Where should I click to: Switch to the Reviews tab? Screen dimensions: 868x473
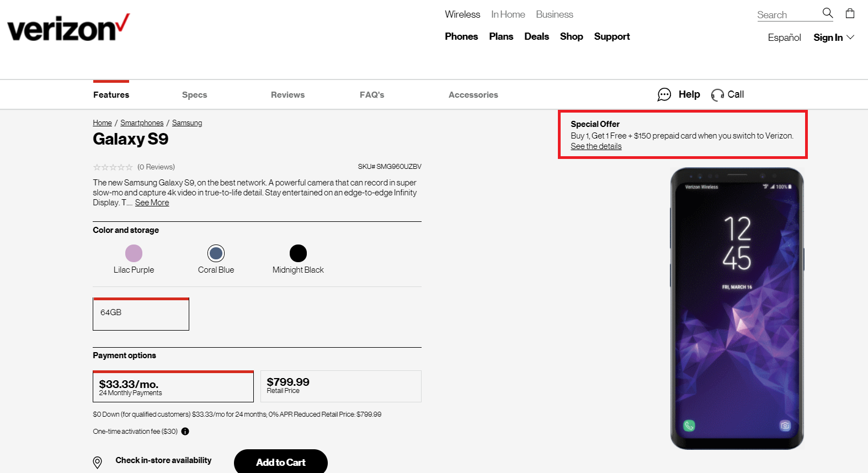[287, 95]
